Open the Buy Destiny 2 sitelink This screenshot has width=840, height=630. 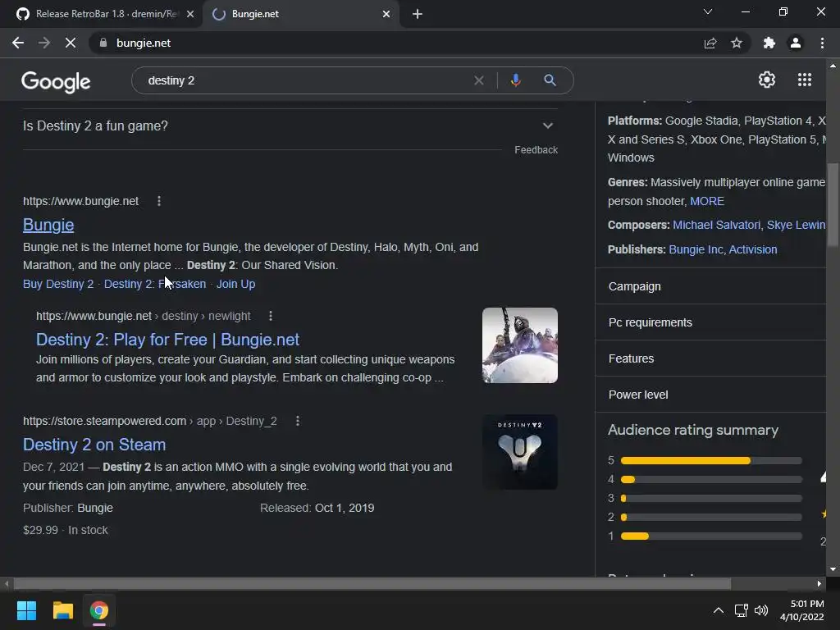pyautogui.click(x=58, y=284)
